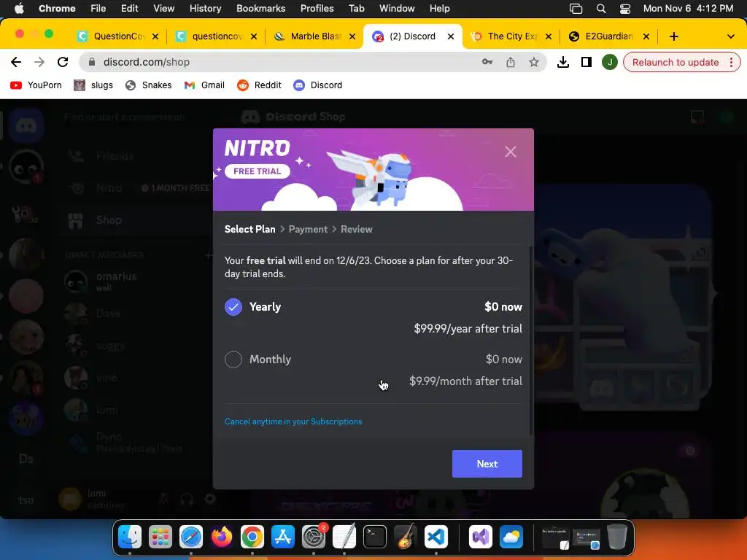Open Safari from the dock
The width and height of the screenshot is (747, 560).
[191, 537]
